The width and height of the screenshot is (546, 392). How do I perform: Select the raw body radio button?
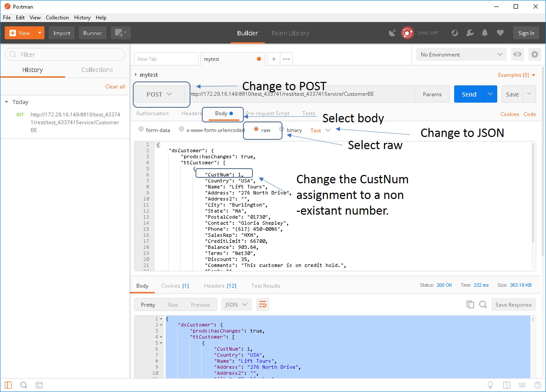point(256,129)
